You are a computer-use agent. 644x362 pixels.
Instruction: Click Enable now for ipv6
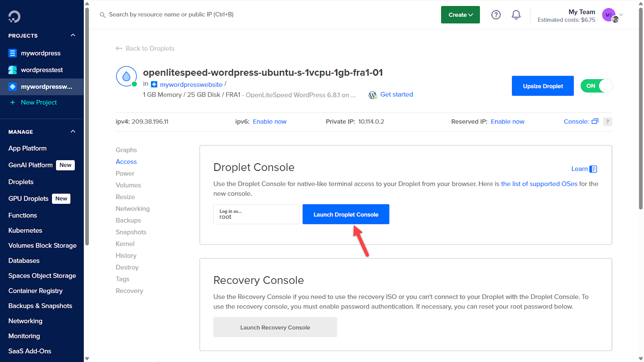click(x=270, y=121)
